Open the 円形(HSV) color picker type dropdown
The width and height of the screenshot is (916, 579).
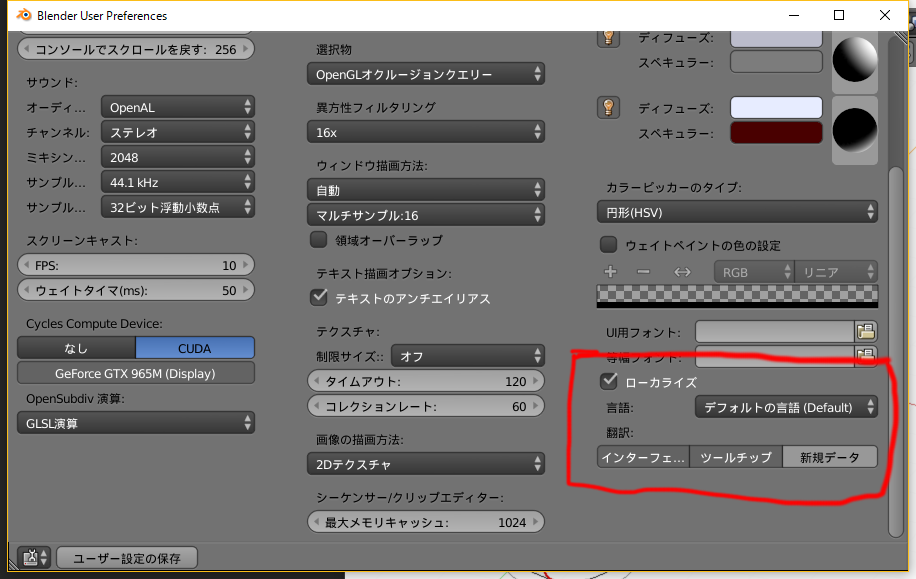[x=737, y=212]
